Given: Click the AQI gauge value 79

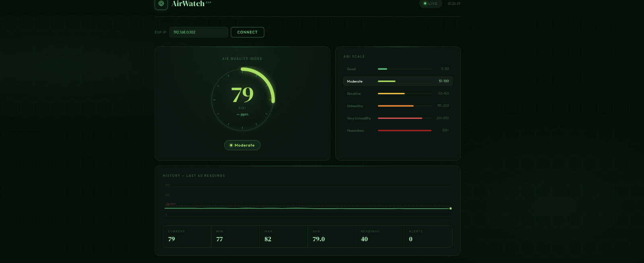Looking at the screenshot, I should point(242,95).
